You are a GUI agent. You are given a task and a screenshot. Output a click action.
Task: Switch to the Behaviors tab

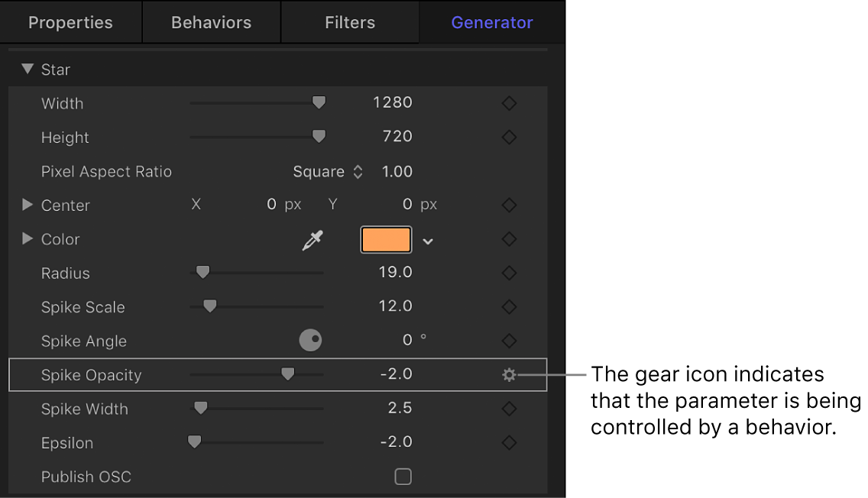tap(211, 21)
